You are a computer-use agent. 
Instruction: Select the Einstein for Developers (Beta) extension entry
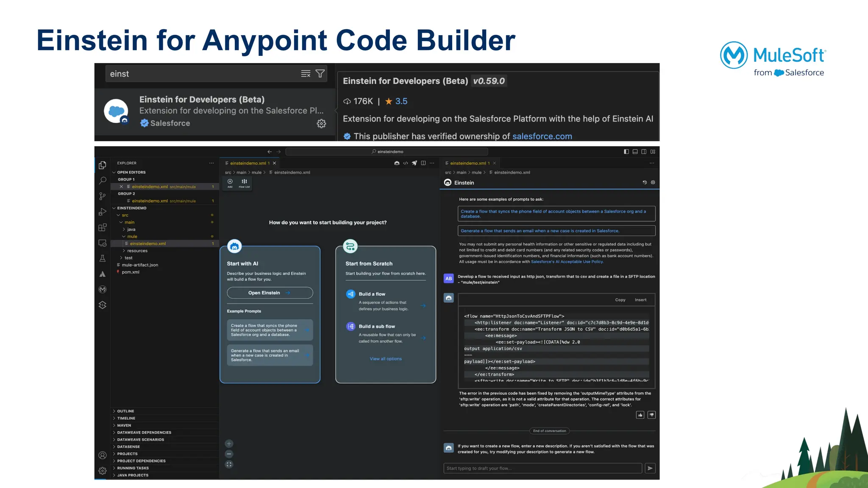(x=215, y=111)
